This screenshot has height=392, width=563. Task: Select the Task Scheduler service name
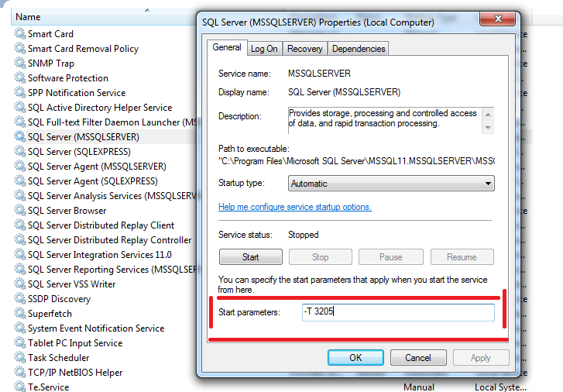pos(59,358)
